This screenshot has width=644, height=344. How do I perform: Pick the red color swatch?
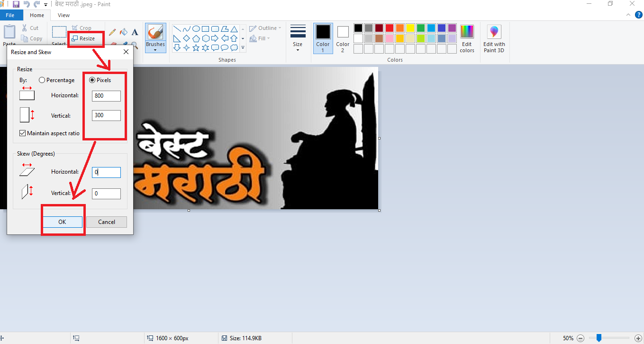[389, 28]
